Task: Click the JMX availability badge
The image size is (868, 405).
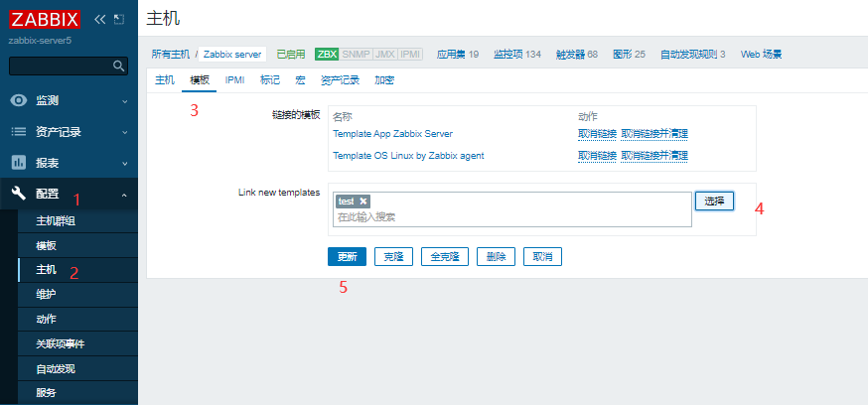Action: (x=384, y=55)
